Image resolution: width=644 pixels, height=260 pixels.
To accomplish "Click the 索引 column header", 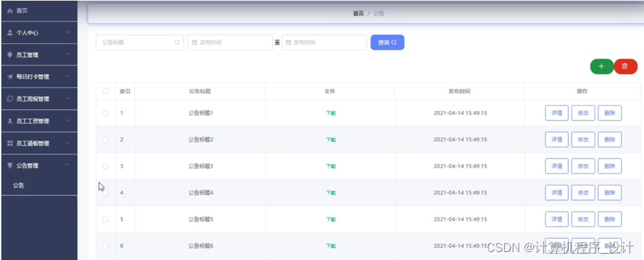I will (125, 92).
